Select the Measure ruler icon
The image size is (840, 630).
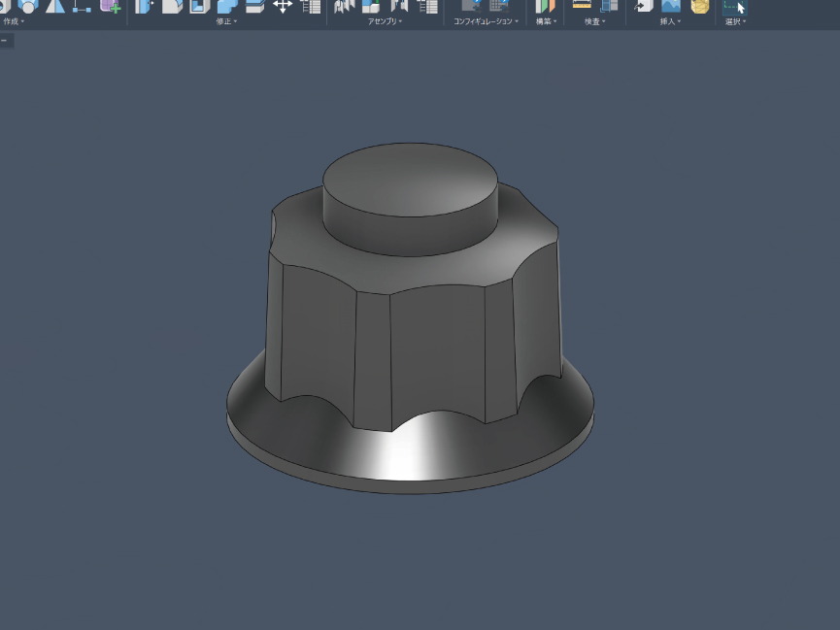coord(582,6)
